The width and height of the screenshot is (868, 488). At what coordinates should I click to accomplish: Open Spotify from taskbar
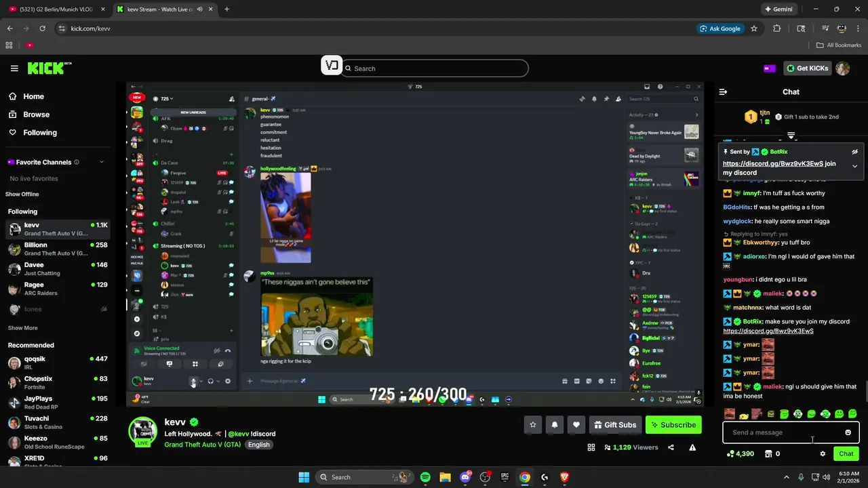tap(425, 477)
